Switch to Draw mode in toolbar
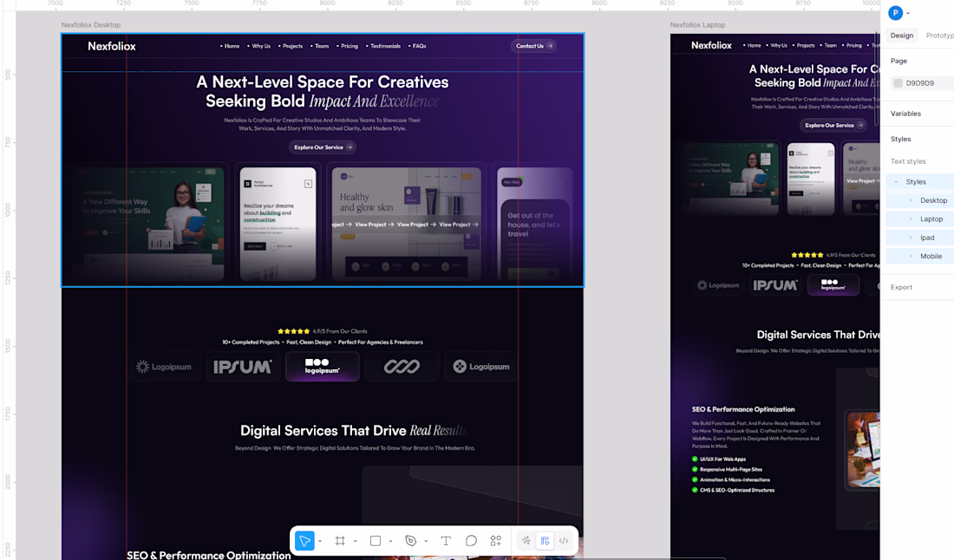 pos(526,541)
